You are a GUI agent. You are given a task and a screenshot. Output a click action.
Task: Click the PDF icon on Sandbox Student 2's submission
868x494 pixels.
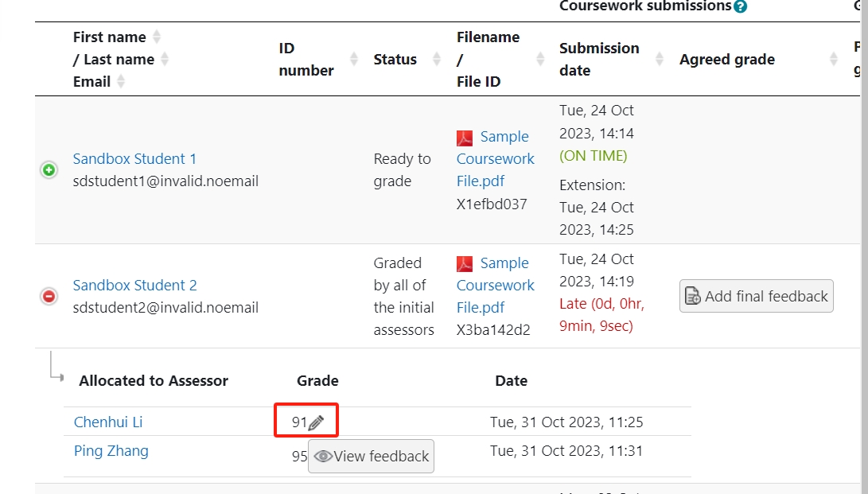[x=465, y=263]
